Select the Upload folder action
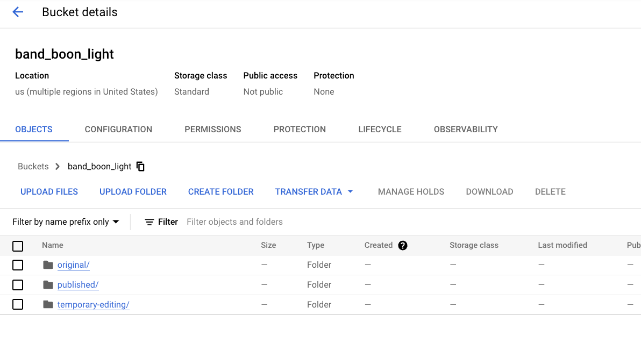 click(x=133, y=191)
